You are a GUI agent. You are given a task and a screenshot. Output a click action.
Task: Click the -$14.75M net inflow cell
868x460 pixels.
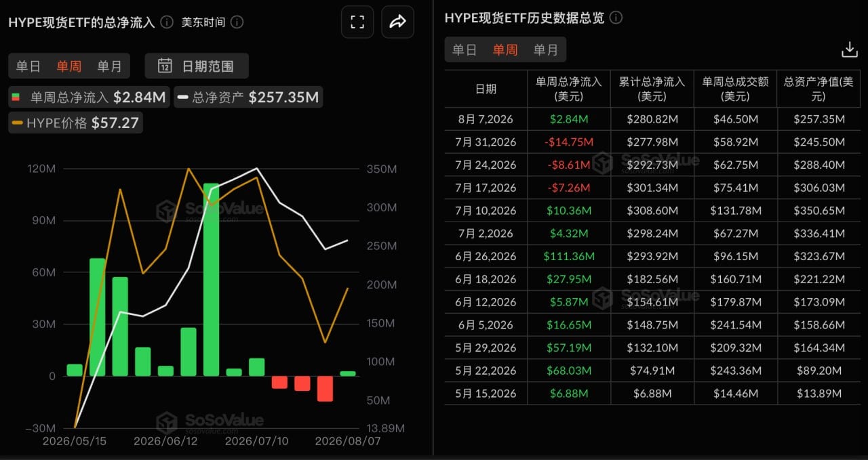pyautogui.click(x=569, y=142)
